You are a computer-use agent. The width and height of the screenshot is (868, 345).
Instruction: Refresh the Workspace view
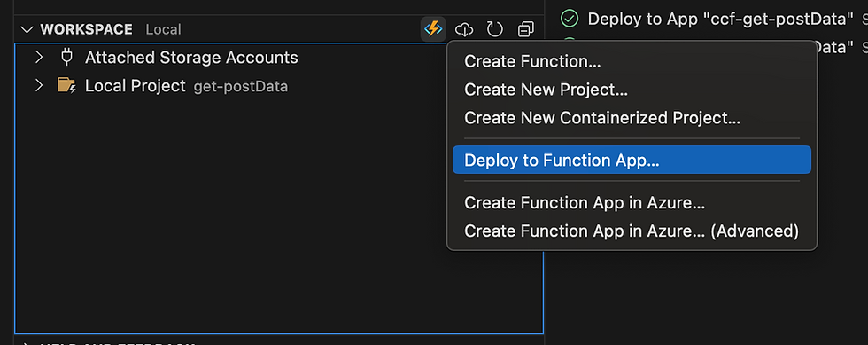point(494,29)
